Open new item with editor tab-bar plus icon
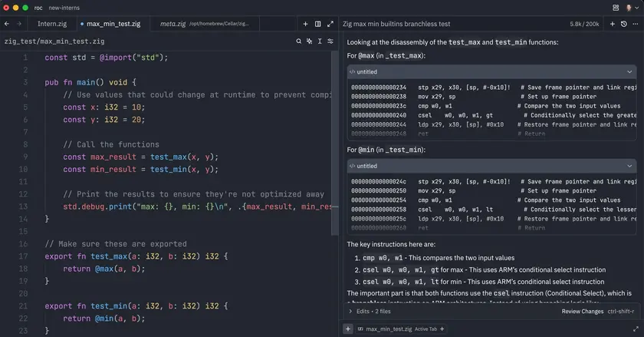 [x=305, y=24]
